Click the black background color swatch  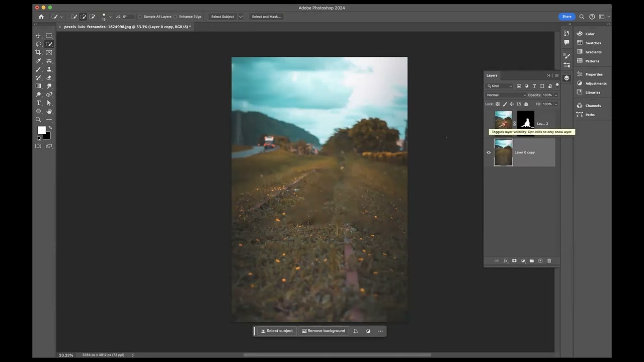(47, 136)
